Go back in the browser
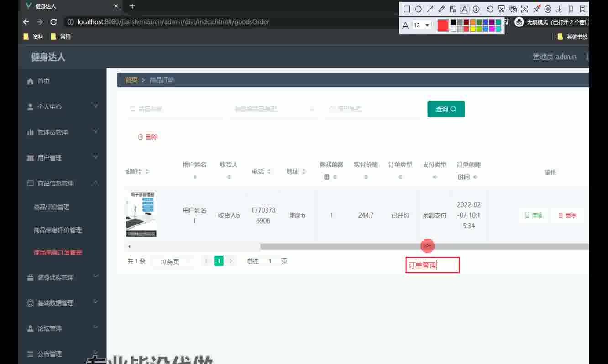608x364 pixels. coord(26,22)
